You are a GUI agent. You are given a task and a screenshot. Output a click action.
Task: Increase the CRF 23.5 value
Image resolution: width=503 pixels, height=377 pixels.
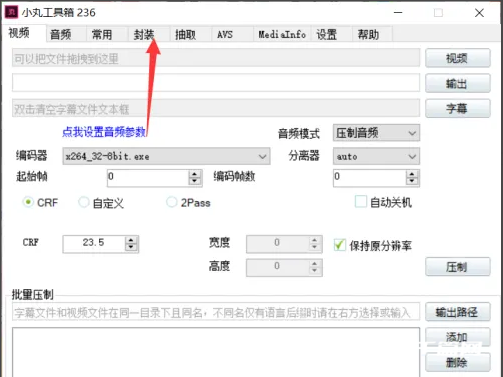(131, 240)
